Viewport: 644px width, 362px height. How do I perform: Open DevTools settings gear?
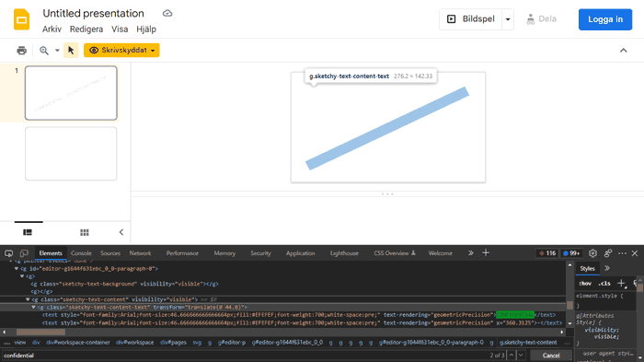592,253
